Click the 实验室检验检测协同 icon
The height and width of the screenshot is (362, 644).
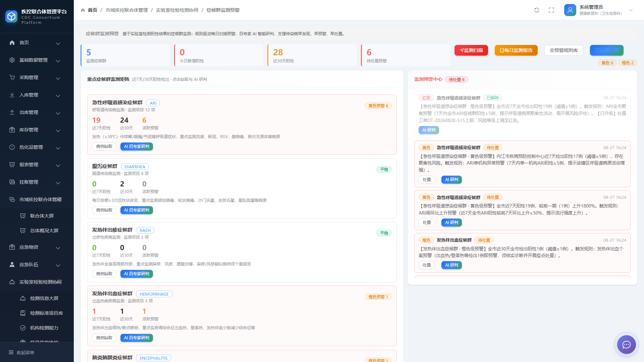click(12, 282)
